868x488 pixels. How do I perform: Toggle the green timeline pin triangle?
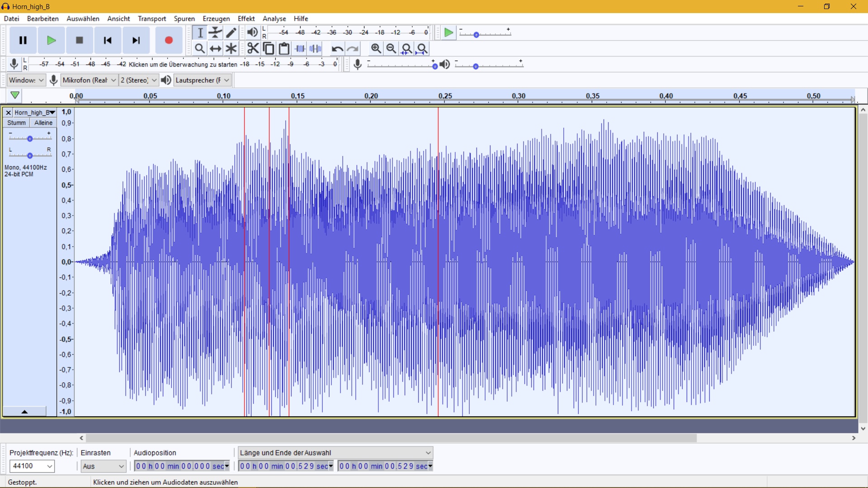click(15, 95)
